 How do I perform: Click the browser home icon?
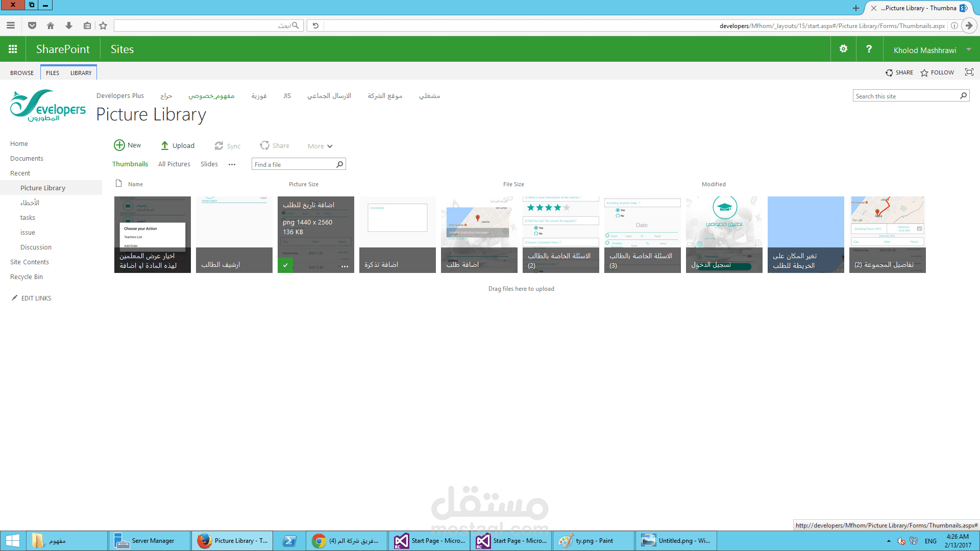[51, 26]
